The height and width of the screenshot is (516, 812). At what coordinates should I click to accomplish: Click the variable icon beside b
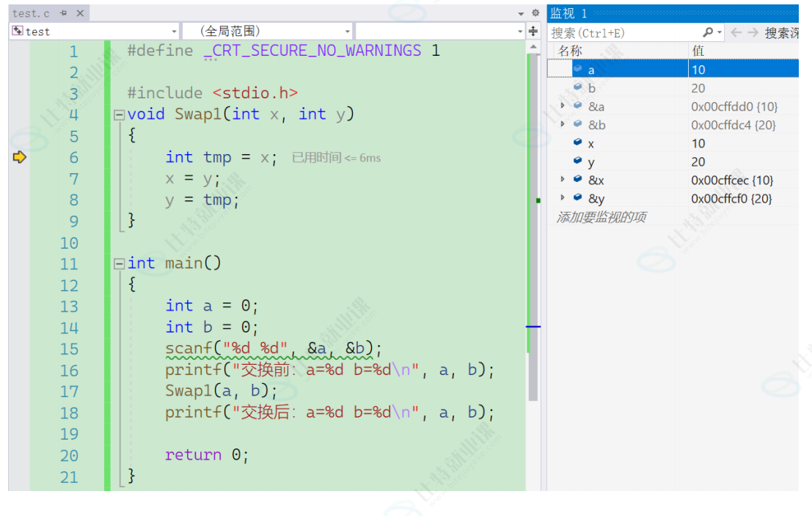click(578, 87)
